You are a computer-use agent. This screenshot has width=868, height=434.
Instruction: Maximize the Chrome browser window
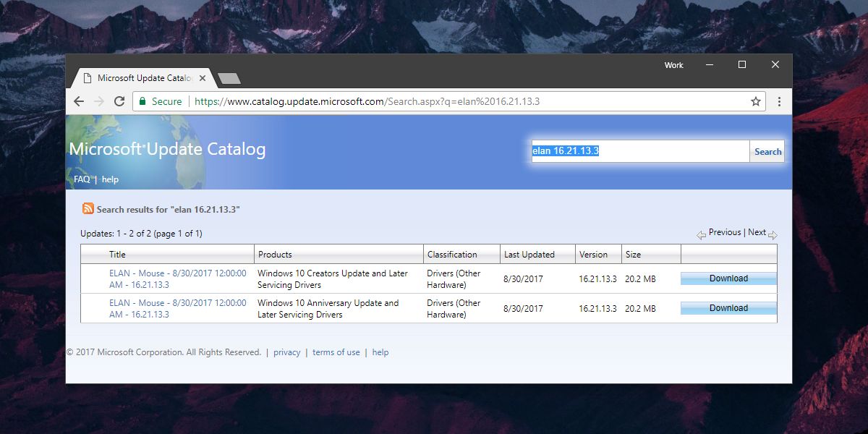coord(741,64)
